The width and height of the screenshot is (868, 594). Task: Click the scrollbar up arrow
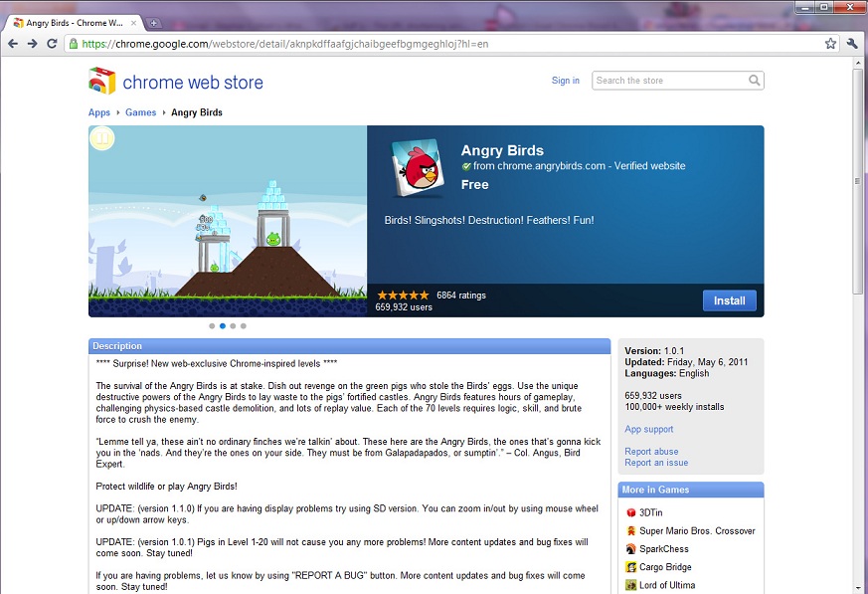857,63
